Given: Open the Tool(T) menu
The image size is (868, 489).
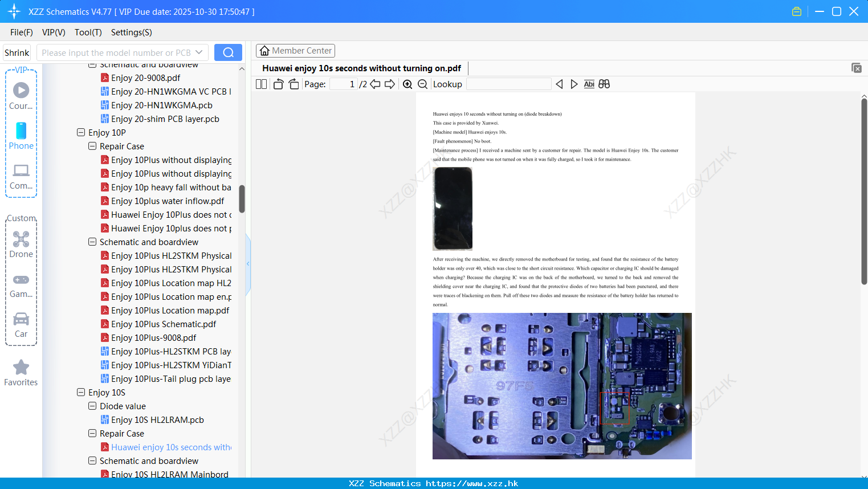Looking at the screenshot, I should point(88,32).
